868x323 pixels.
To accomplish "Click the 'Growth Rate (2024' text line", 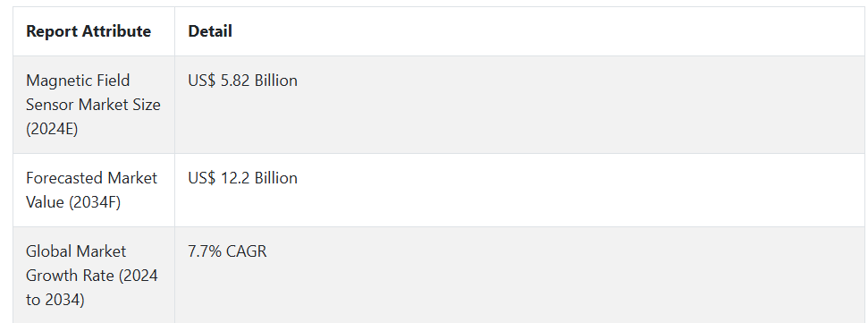I will (92, 276).
